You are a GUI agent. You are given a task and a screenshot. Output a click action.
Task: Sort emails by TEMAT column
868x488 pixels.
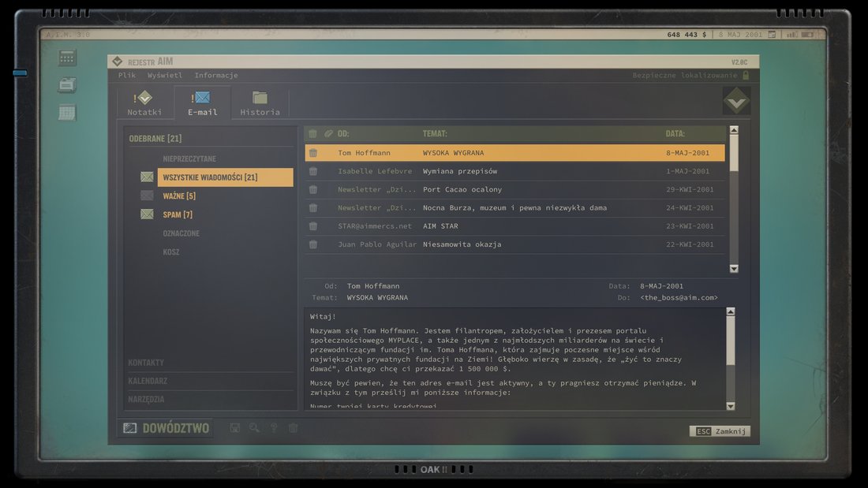(435, 133)
